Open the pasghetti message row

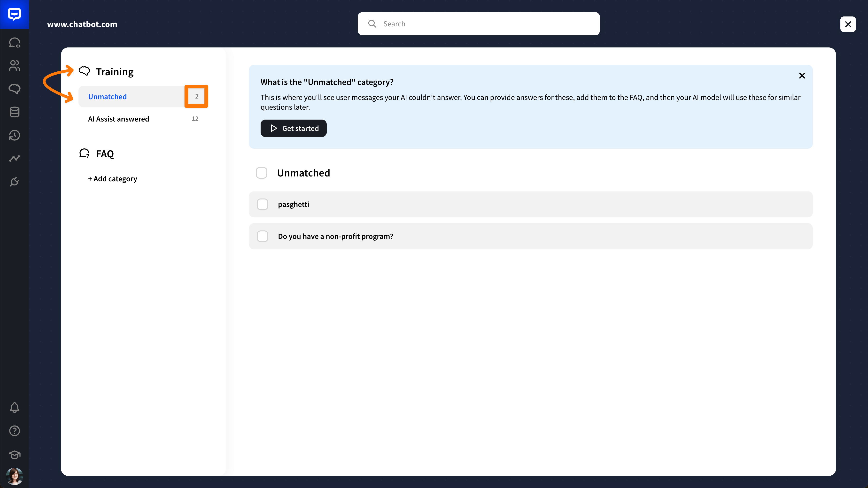531,205
